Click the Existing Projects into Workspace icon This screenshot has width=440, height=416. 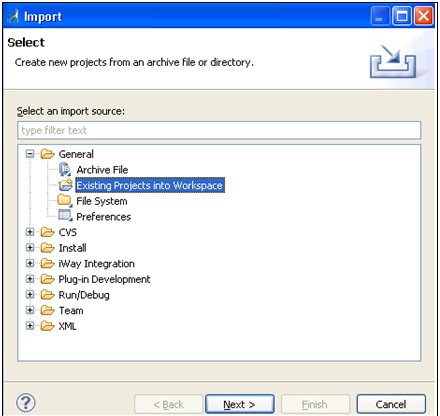65,185
